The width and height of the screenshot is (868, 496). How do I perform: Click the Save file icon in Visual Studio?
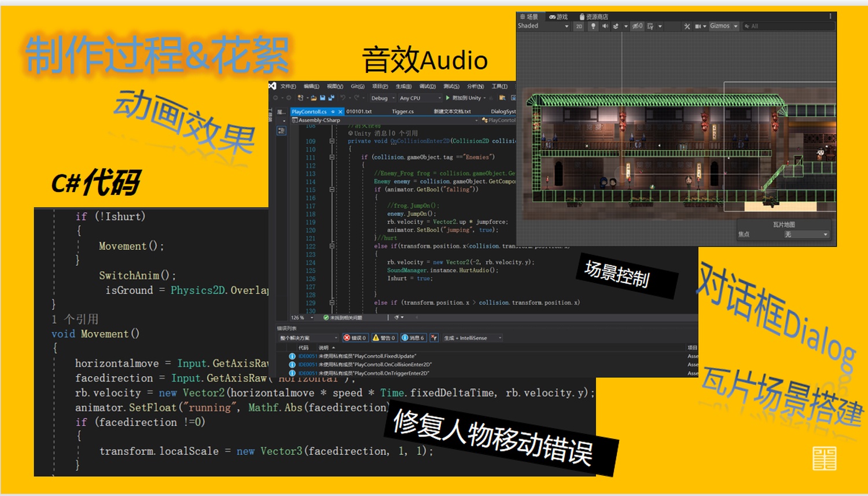point(323,98)
